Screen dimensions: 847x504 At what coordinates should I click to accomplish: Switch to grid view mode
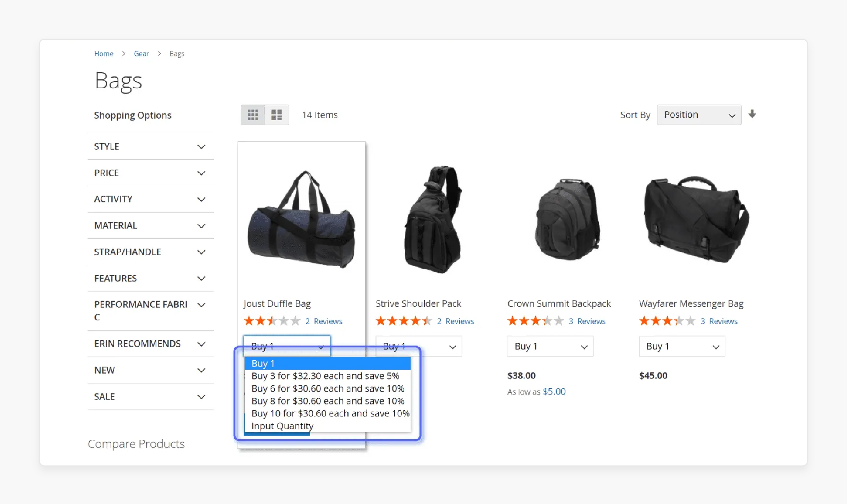(253, 115)
